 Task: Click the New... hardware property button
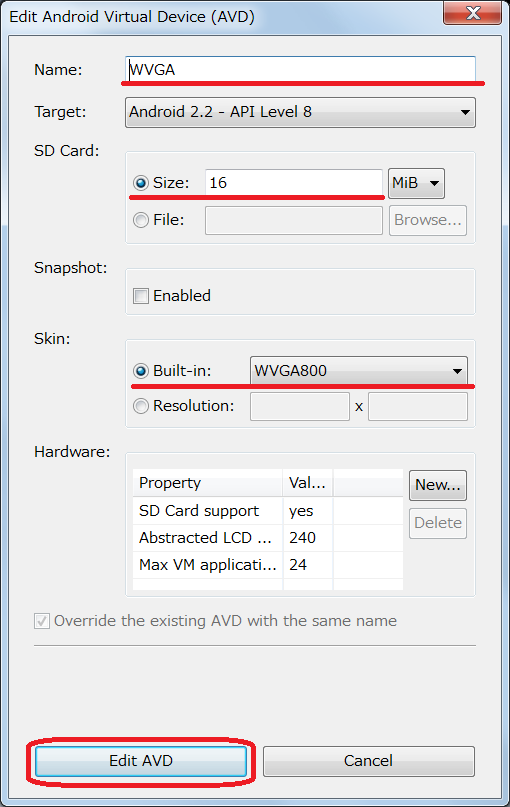tap(438, 485)
